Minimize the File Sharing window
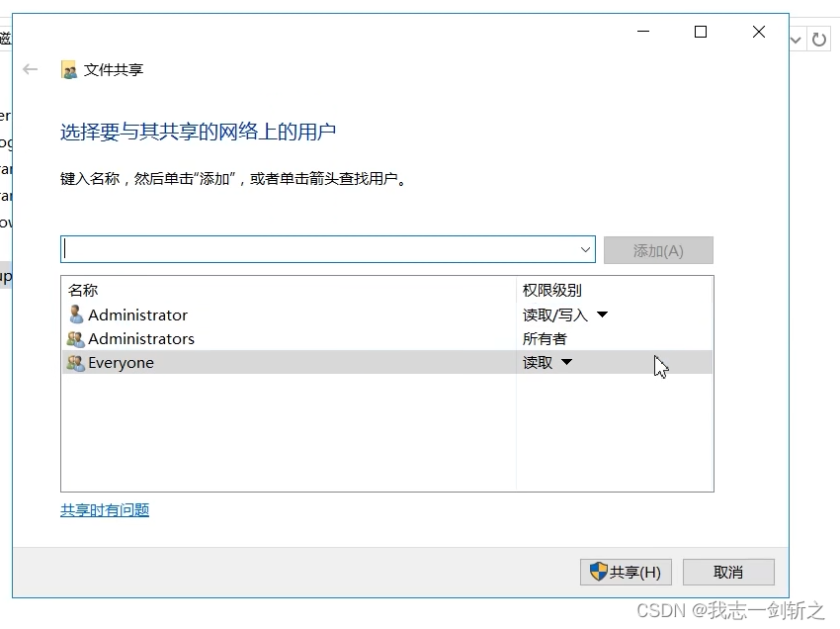 click(643, 32)
